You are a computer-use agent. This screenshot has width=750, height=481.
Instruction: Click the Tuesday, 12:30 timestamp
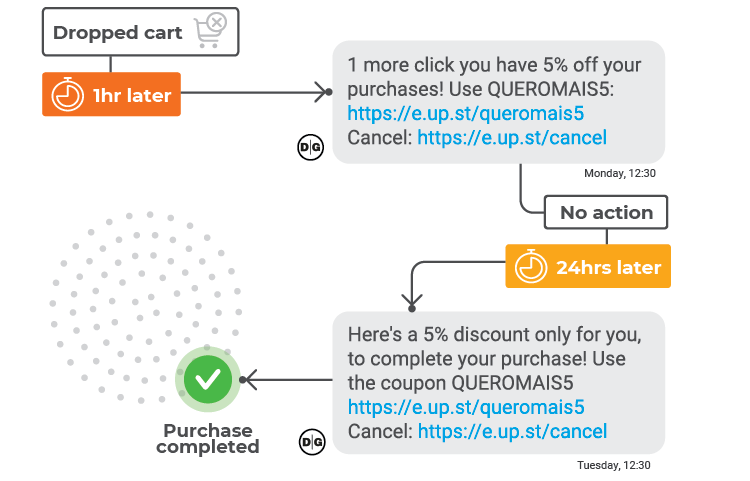coord(614,465)
